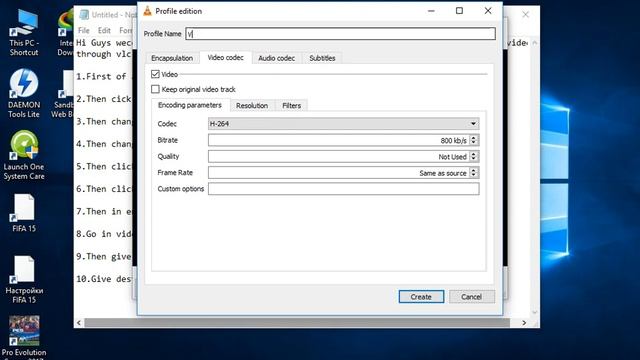Open DAEMON Tools Lite desktop icon
This screenshot has height=360, width=640.
(24, 93)
